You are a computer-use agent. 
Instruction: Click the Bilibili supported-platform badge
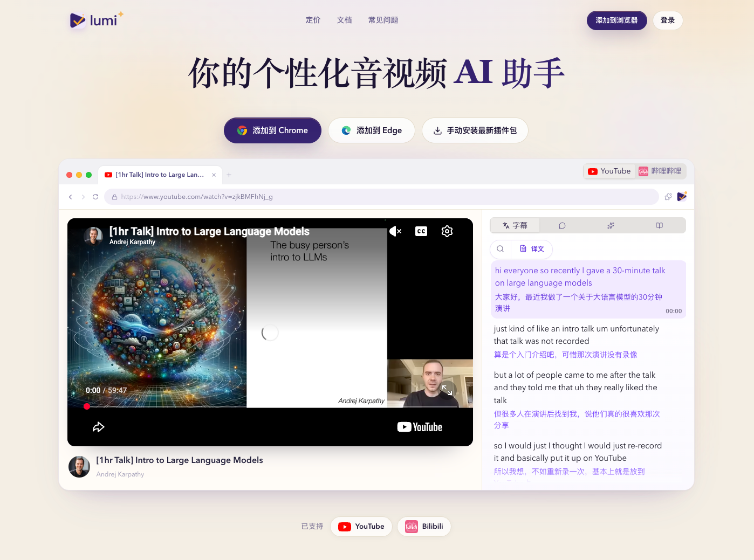click(x=424, y=527)
